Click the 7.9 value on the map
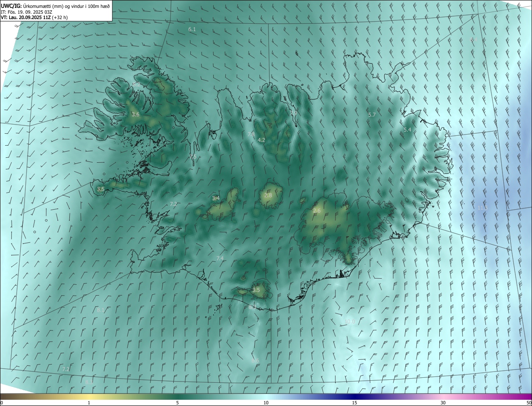 (293, 113)
